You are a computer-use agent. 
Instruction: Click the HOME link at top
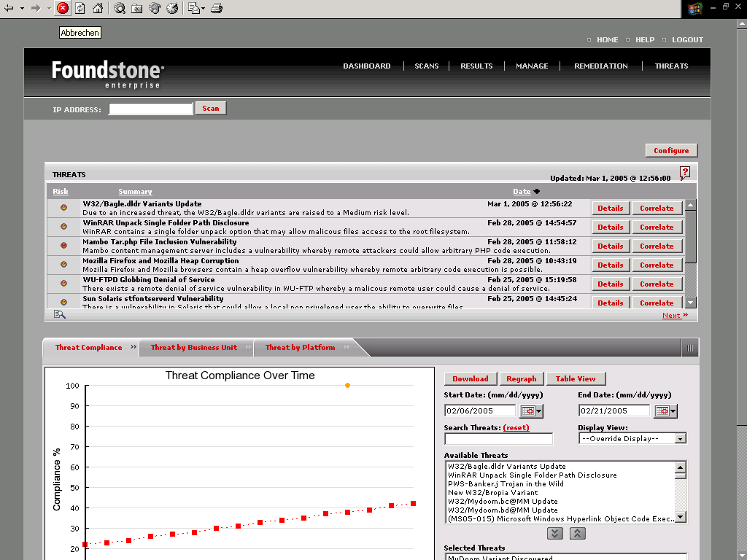608,40
